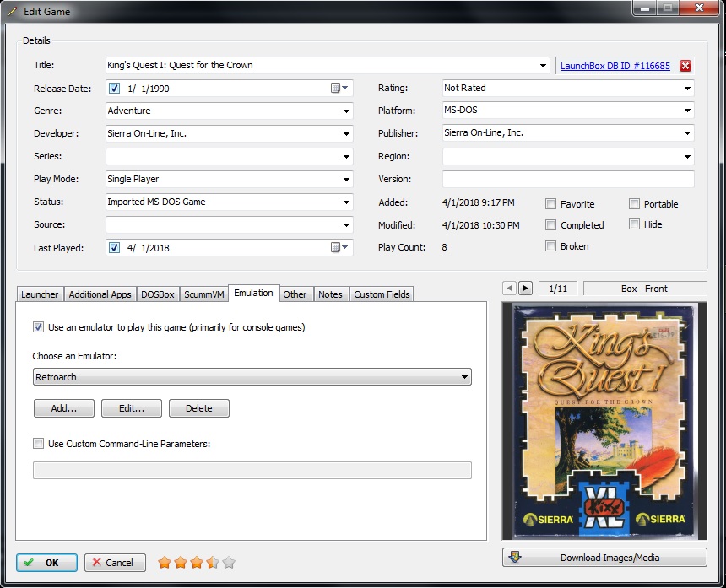Expand the Status dropdown
Screen dimensions: 726x588
pyautogui.click(x=346, y=202)
